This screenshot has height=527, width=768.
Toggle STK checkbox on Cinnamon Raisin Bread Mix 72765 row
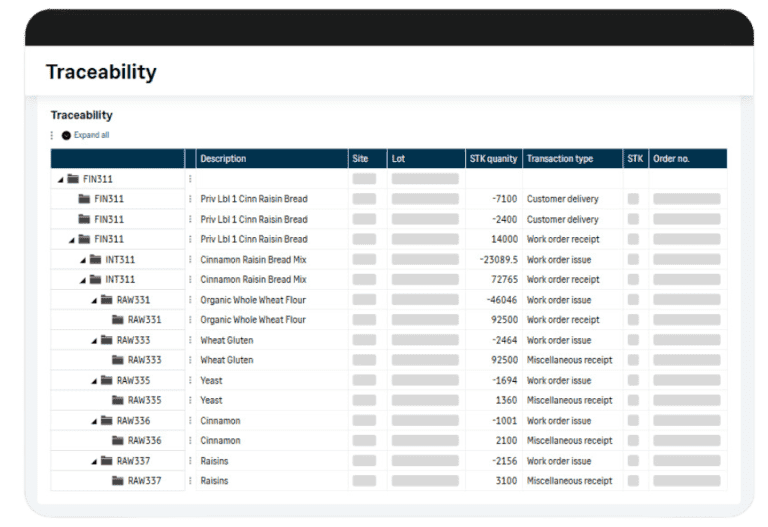[x=633, y=280]
